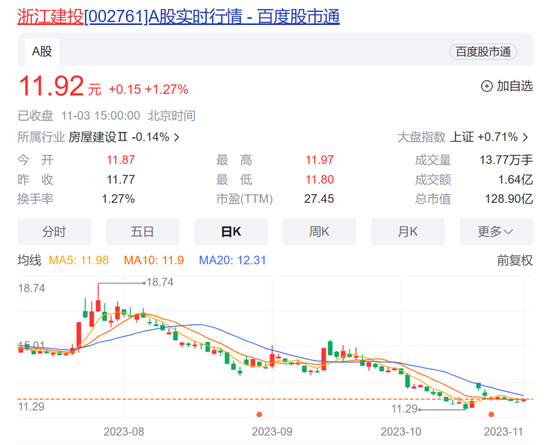
Task: Switch to 五日 chart tab
Action: pyautogui.click(x=143, y=231)
